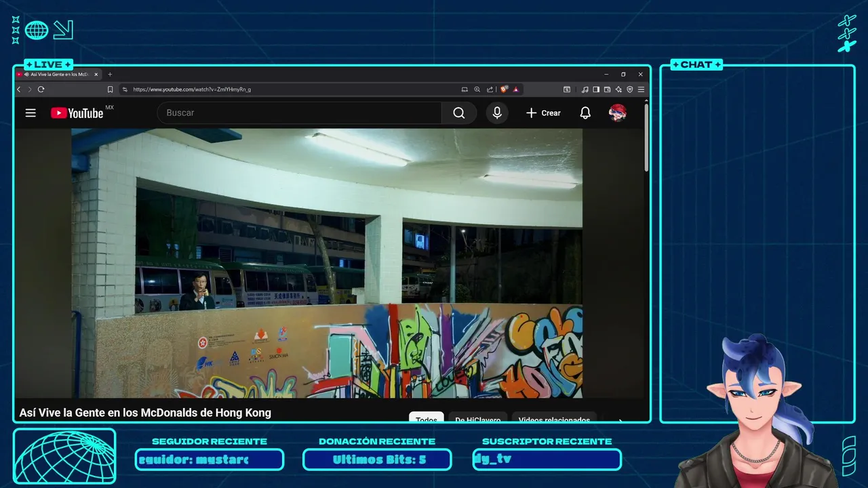Reload the YouTube page
This screenshot has width=868, height=488.
[x=41, y=89]
